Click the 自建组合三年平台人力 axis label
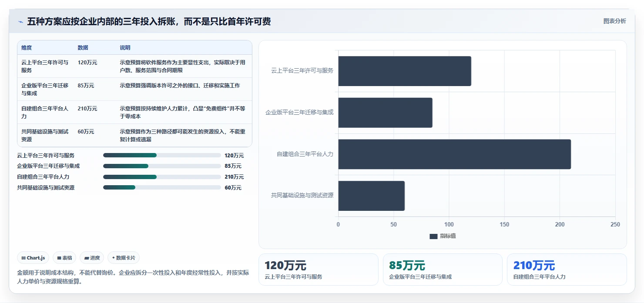Image resolution: width=644 pixels, height=303 pixels. [x=305, y=154]
